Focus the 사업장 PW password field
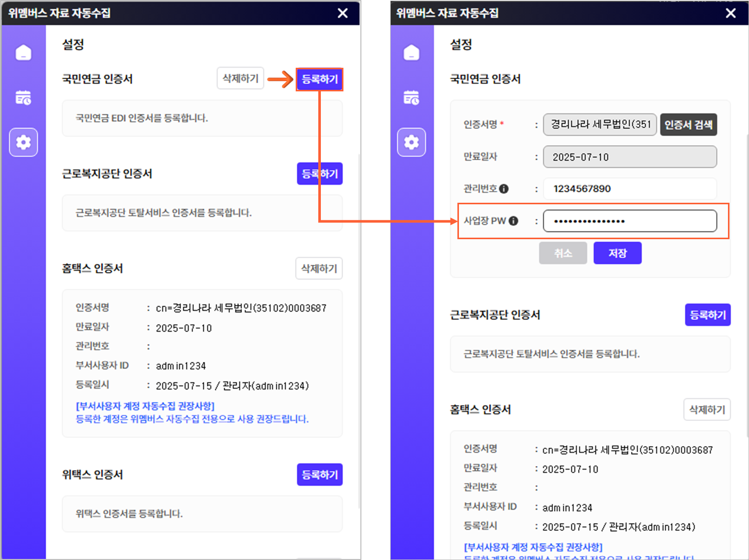Viewport: 749px width, 560px height. pyautogui.click(x=630, y=221)
